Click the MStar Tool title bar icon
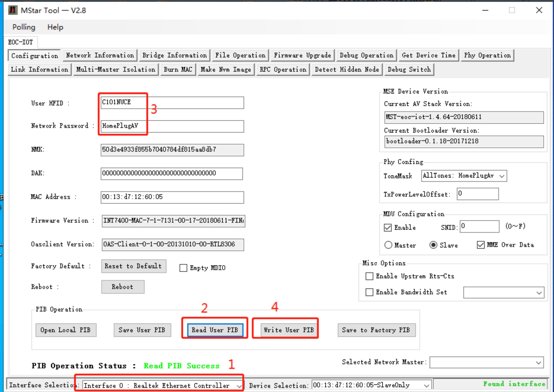This screenshot has width=554, height=392. click(x=12, y=10)
